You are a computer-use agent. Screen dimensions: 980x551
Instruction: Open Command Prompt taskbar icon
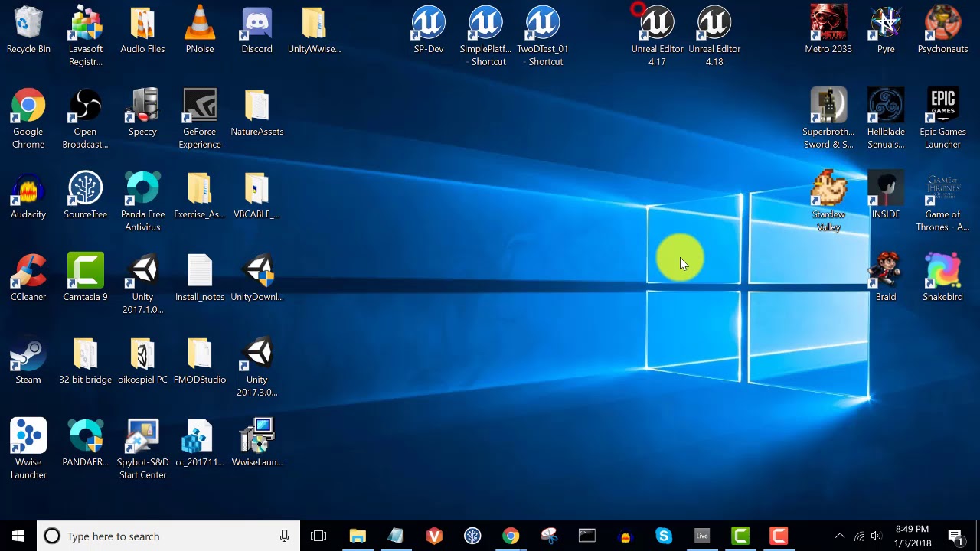[x=587, y=536]
